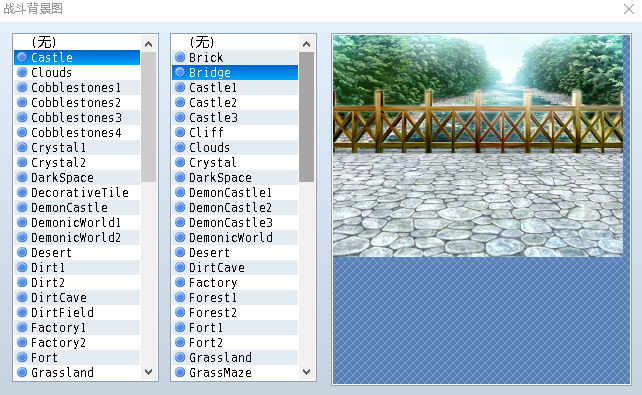
Task: Pick Cobblestones3 in the left list
Action: pyautogui.click(x=77, y=117)
